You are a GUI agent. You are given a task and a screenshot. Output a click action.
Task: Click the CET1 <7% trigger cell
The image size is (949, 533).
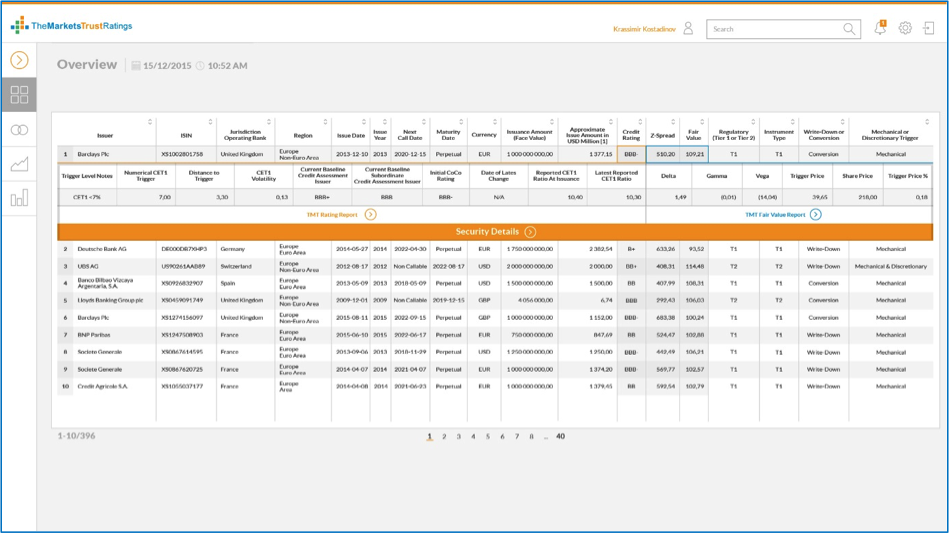87,197
